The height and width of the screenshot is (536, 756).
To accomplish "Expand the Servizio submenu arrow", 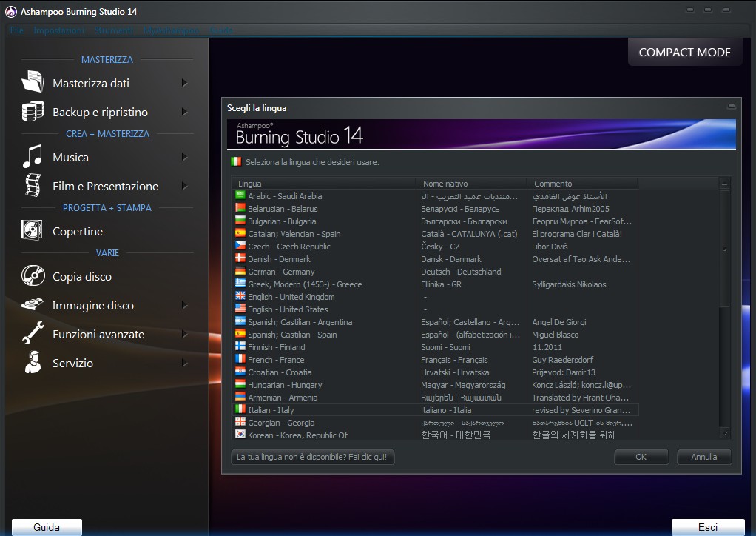I will click(184, 363).
